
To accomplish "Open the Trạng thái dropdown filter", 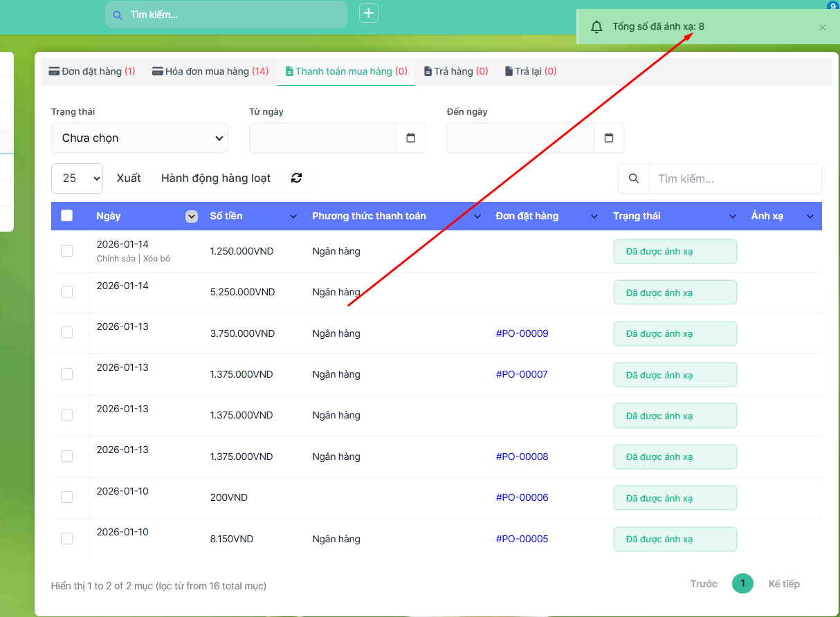I will click(x=140, y=138).
